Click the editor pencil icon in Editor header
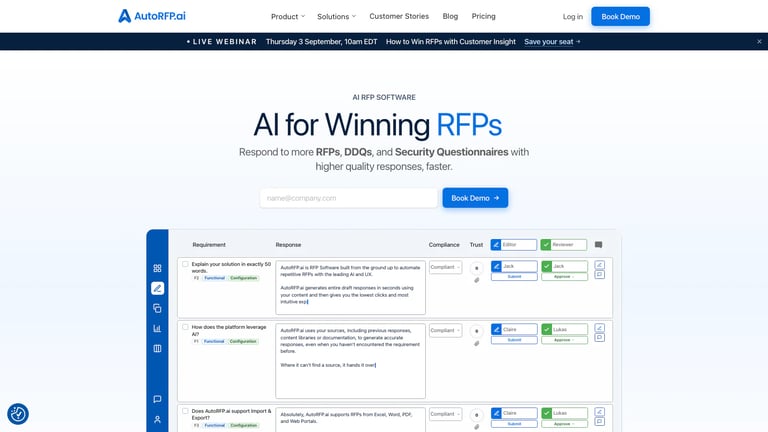 click(496, 244)
